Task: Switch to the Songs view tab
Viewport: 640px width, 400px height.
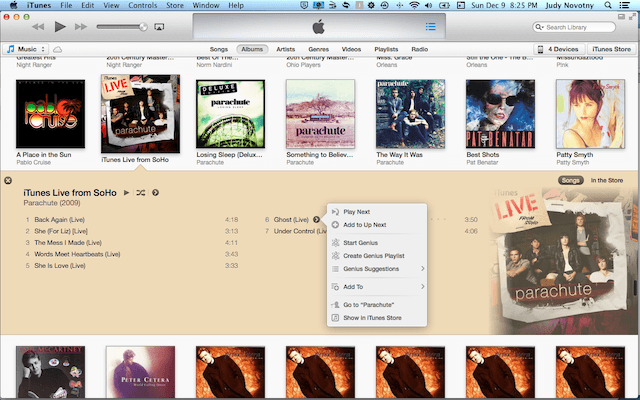Action: pyautogui.click(x=219, y=49)
